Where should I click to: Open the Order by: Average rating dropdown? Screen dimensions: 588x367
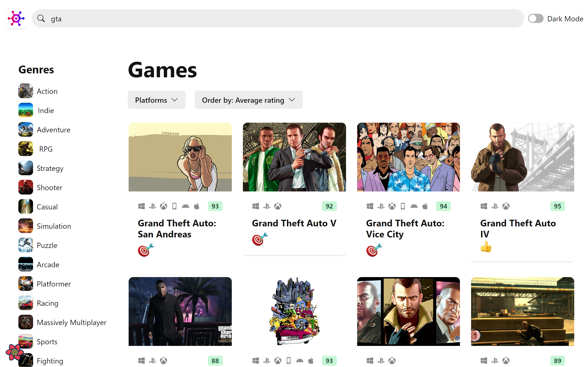pos(249,100)
